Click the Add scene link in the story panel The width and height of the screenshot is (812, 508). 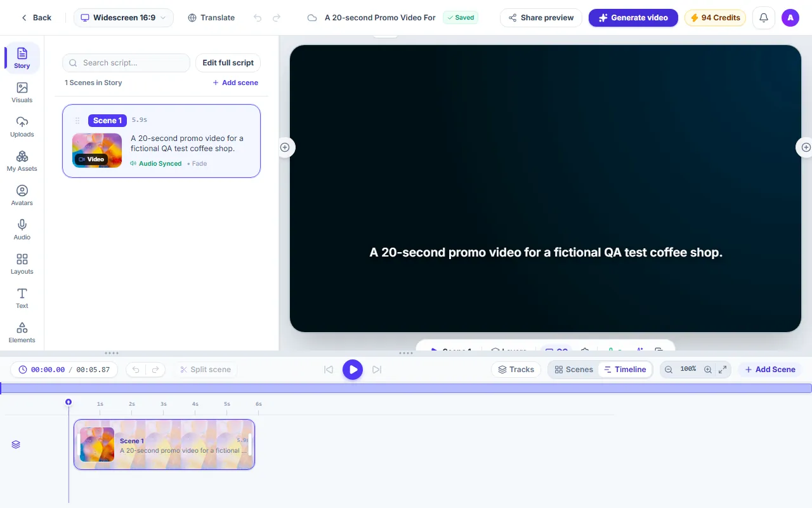(235, 83)
